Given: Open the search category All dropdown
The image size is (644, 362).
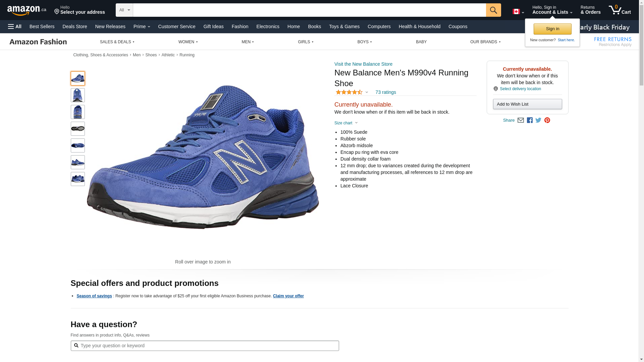Looking at the screenshot, I should [x=124, y=10].
